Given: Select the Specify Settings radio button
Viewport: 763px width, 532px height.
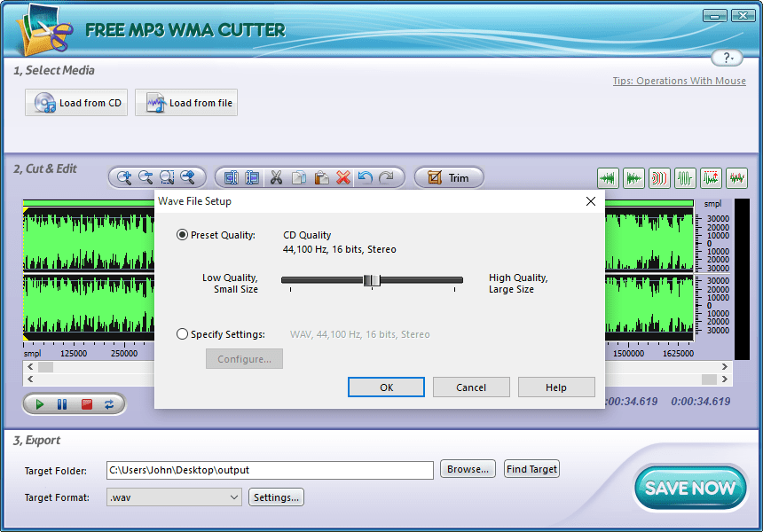Looking at the screenshot, I should (x=182, y=334).
